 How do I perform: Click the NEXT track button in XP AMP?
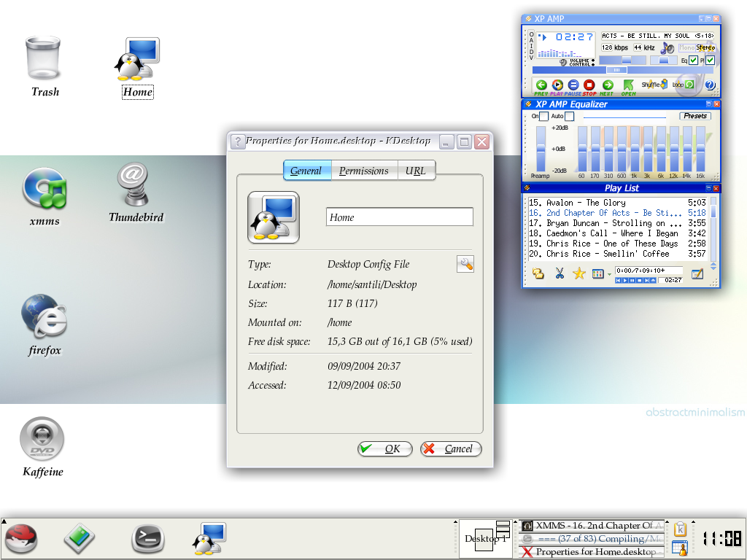[608, 85]
